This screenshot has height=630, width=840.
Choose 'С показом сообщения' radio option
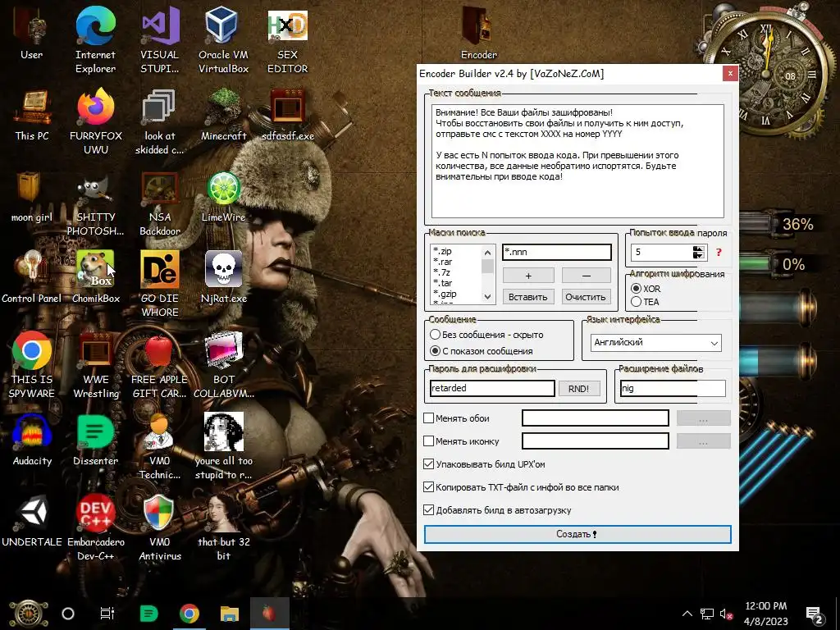tap(435, 351)
